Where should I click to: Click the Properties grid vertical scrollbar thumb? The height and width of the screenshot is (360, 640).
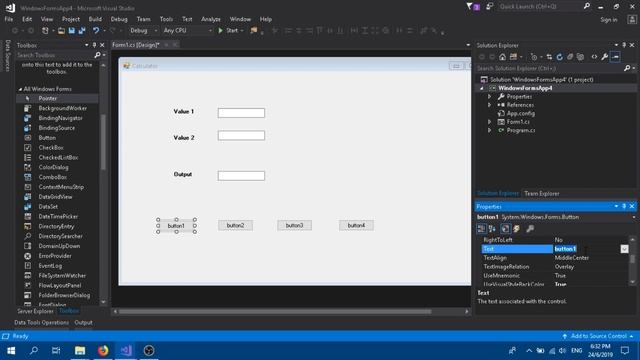pyautogui.click(x=632, y=259)
